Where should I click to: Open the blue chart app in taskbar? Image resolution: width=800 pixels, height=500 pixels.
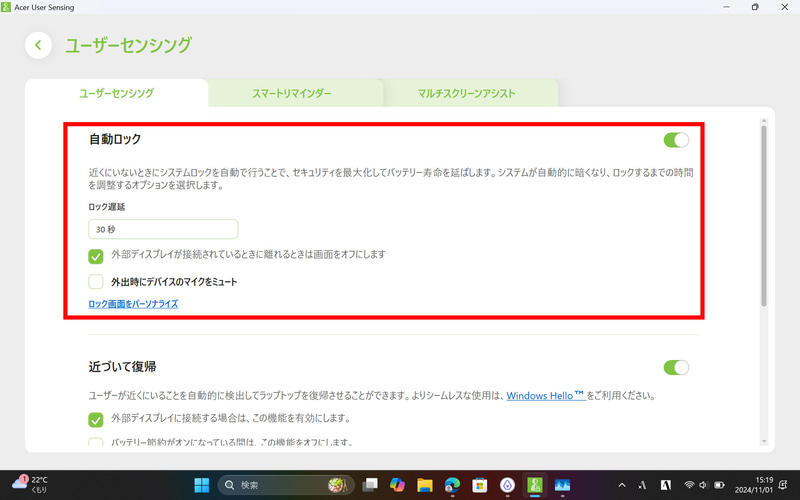pos(562,485)
